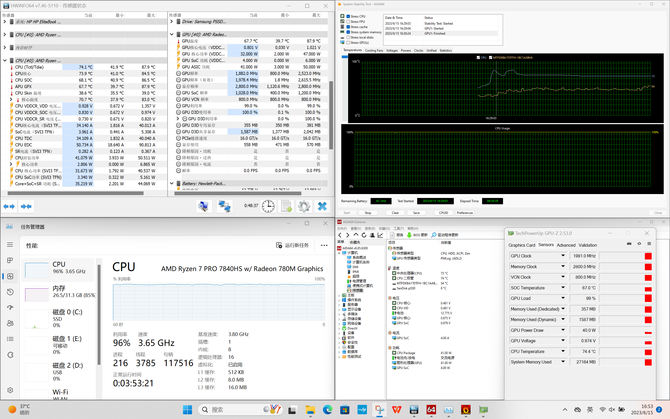Open Task Manager hamburger navigation menu
Image resolution: width=670 pixels, height=419 pixels.
pos(10,244)
